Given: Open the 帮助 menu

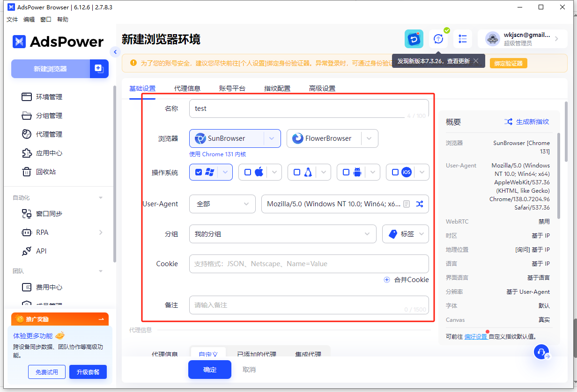Looking at the screenshot, I should [63, 20].
